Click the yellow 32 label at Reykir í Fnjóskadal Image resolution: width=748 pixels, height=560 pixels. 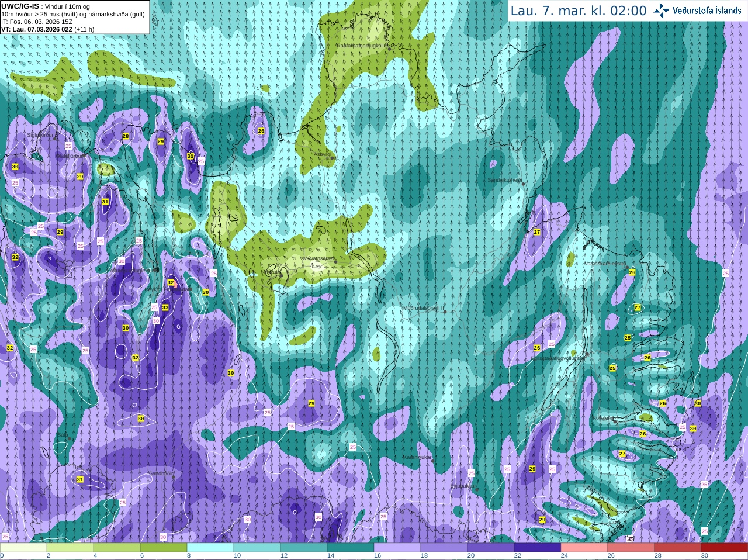click(x=171, y=282)
